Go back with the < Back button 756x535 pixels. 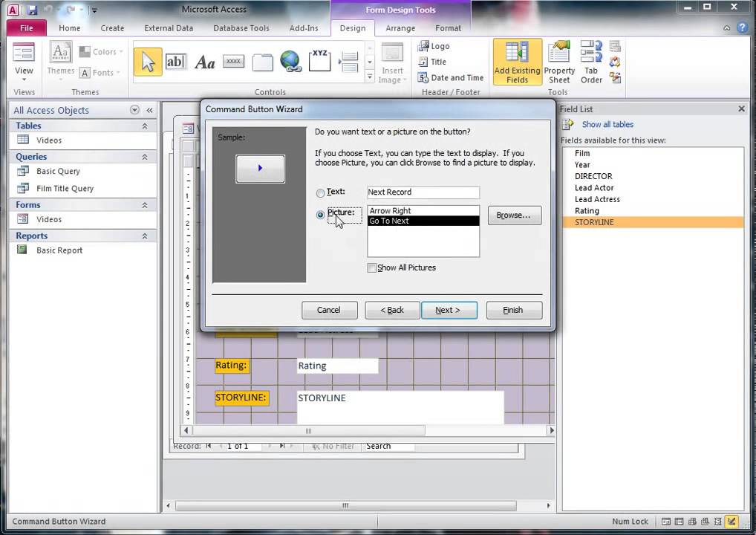click(392, 310)
